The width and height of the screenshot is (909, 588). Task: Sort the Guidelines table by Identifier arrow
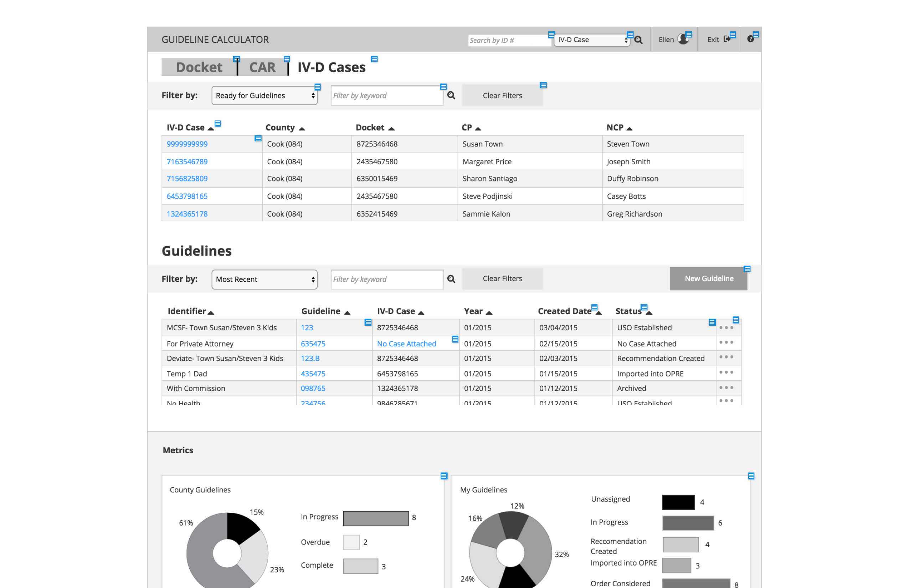click(211, 313)
